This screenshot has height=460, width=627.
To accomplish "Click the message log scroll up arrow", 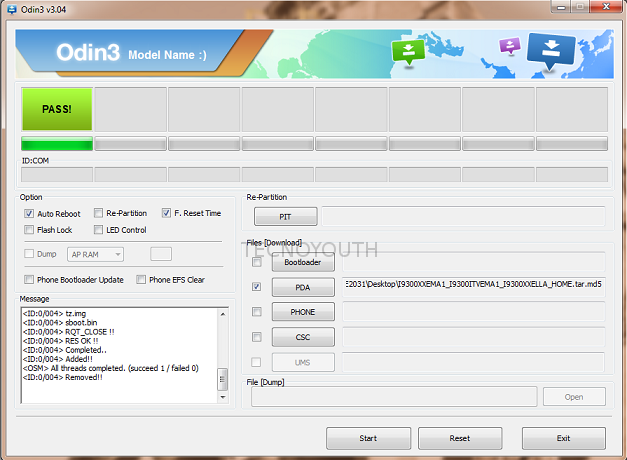I will (223, 314).
